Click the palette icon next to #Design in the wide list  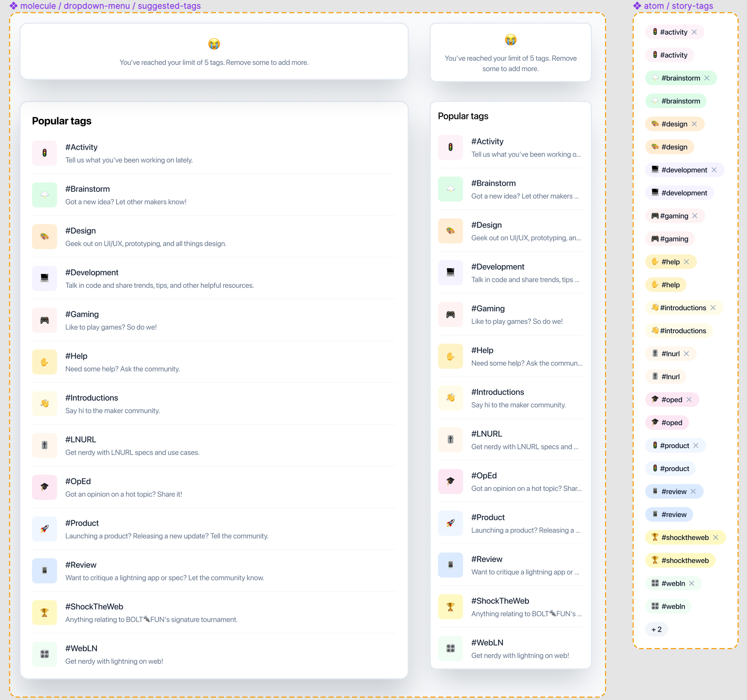[x=45, y=237]
